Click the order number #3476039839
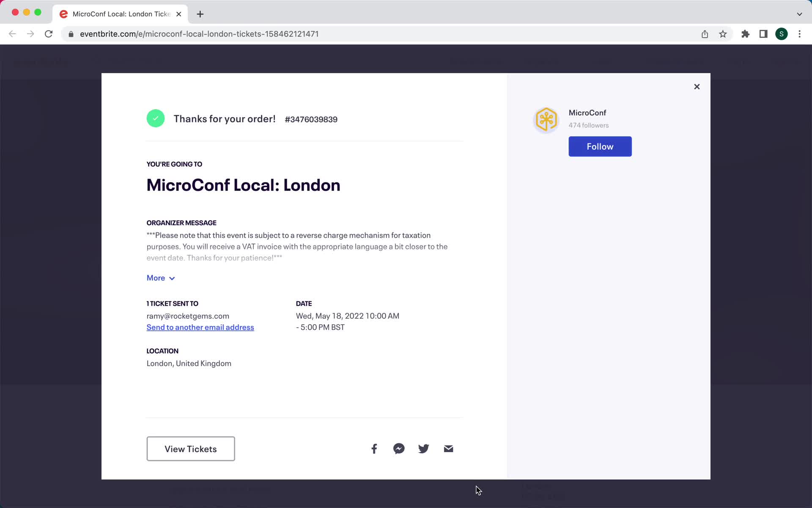812x508 pixels. pyautogui.click(x=311, y=119)
